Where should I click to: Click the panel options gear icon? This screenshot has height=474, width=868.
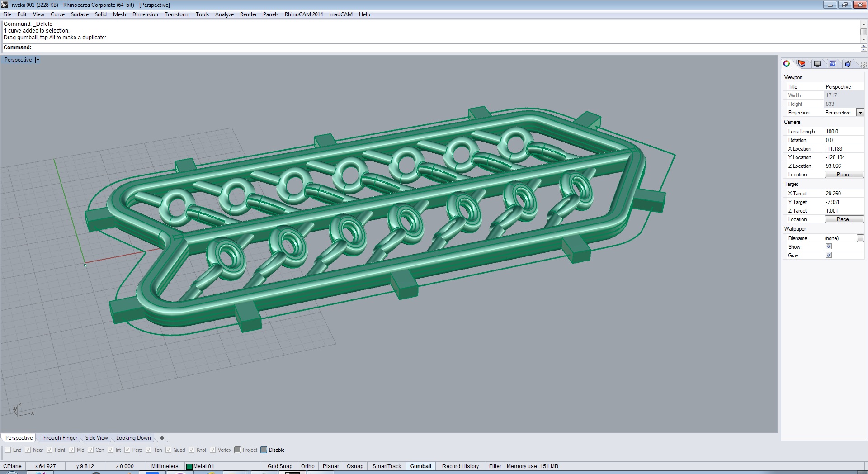pos(863,65)
